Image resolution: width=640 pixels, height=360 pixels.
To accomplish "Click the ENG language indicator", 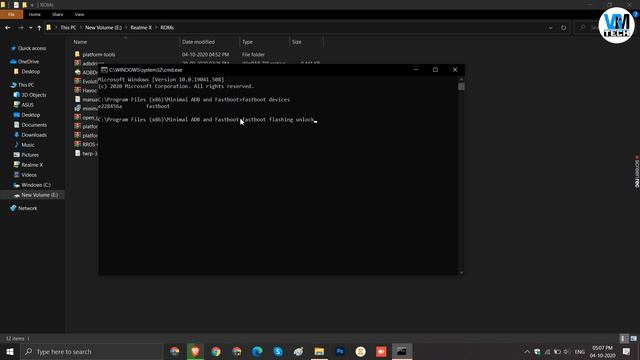I will coord(580,352).
